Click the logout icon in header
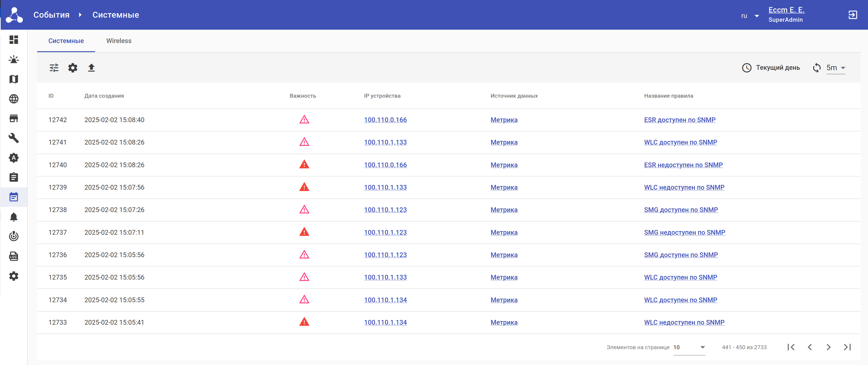 click(853, 15)
